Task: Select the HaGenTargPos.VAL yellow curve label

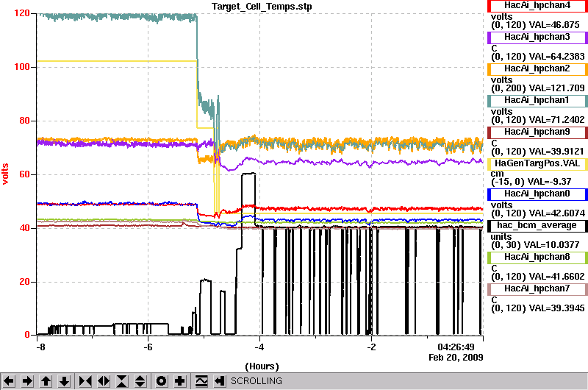Action: pos(537,163)
